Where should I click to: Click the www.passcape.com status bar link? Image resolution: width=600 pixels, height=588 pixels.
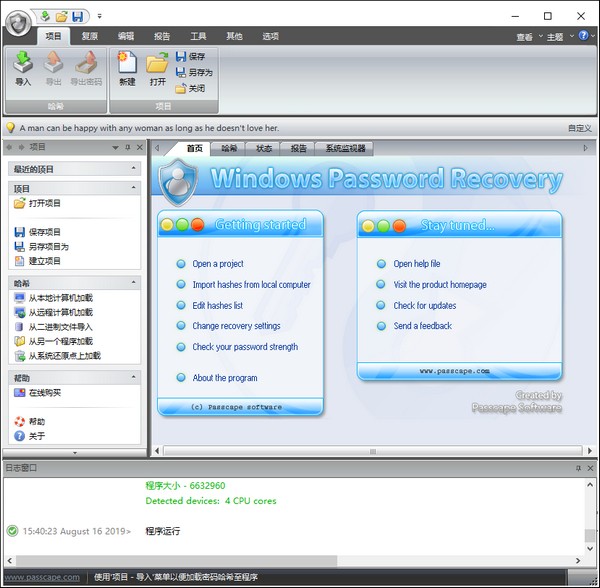click(x=42, y=577)
